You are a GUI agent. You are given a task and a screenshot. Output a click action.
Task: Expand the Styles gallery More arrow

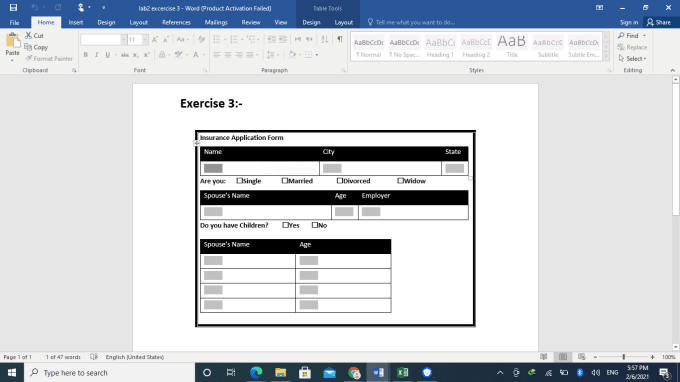(x=606, y=57)
